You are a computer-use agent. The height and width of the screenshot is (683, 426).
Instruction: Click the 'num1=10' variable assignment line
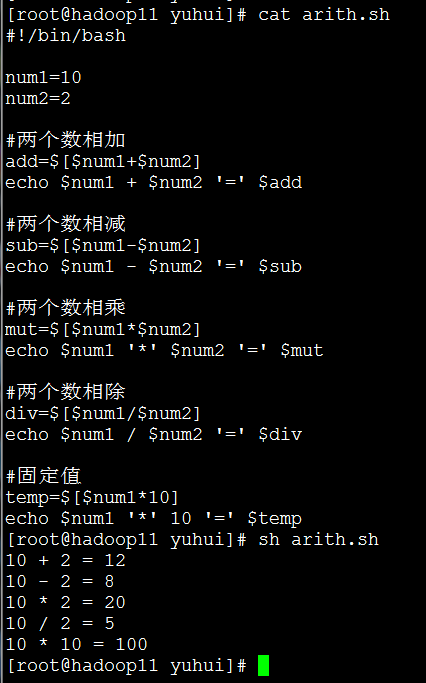point(44,78)
